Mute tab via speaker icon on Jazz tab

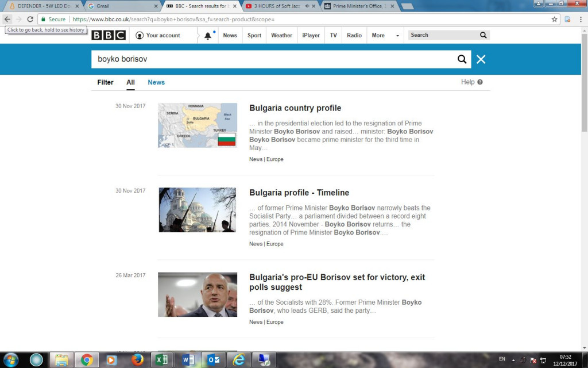[307, 6]
